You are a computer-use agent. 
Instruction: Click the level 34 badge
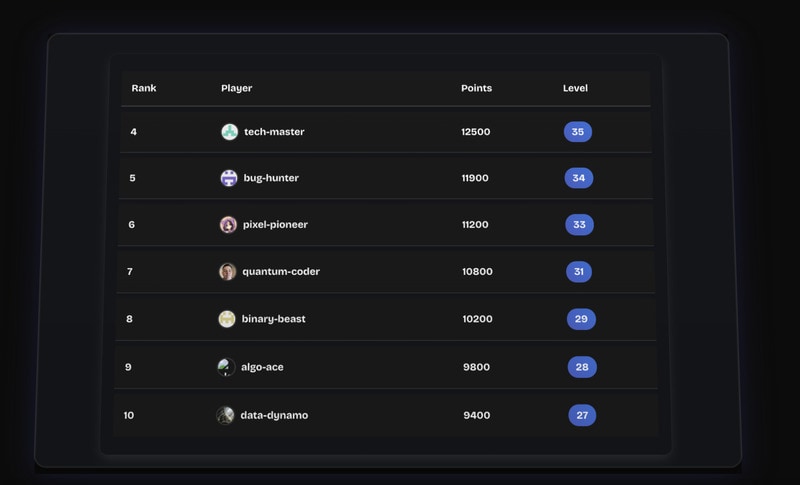(578, 178)
